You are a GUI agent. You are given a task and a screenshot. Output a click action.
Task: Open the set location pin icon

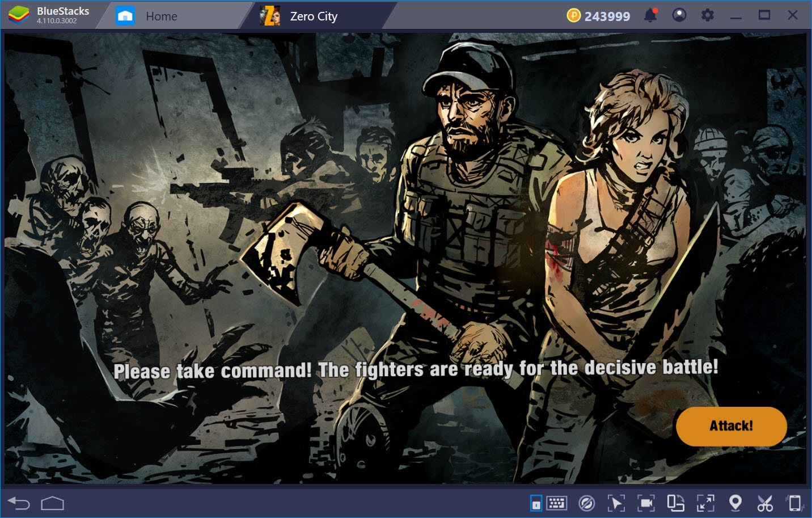735,503
